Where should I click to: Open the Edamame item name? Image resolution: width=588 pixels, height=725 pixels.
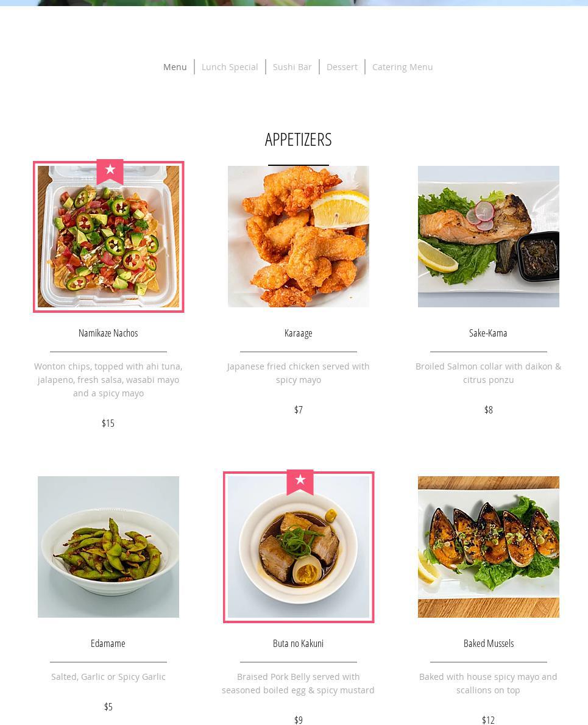(x=108, y=643)
